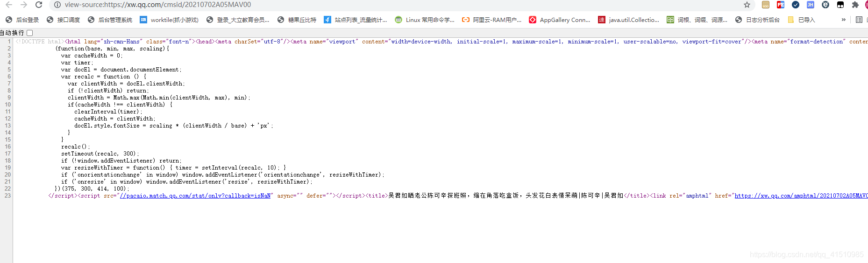Click the address bar URL field

(402, 5)
